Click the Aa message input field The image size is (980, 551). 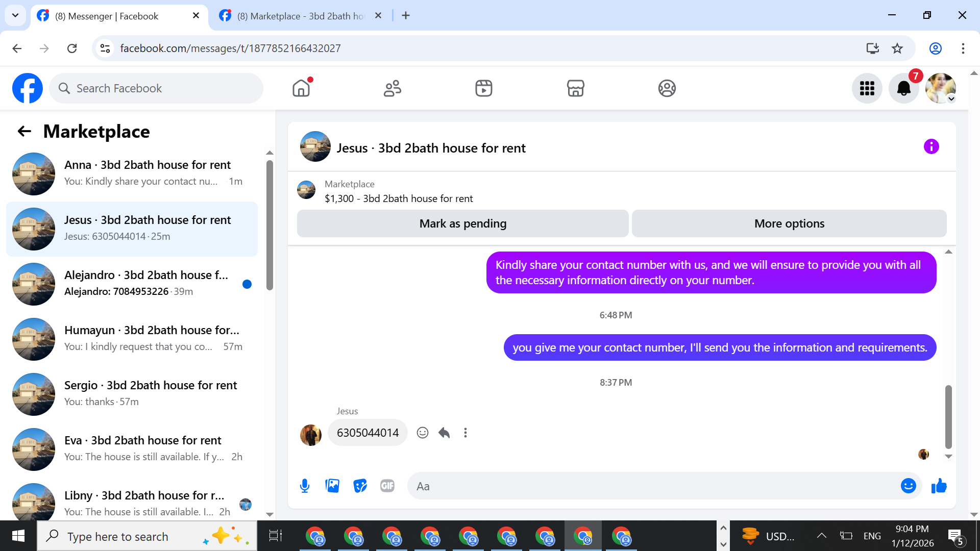click(653, 486)
